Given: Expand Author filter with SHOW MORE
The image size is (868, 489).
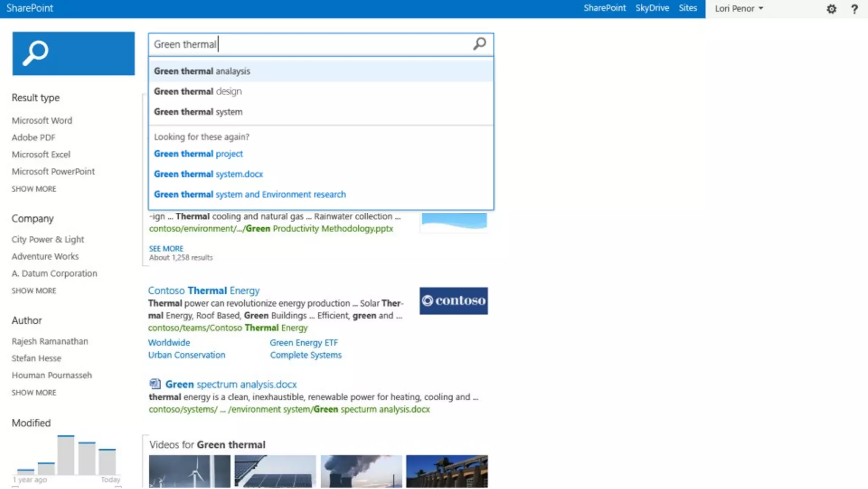Looking at the screenshot, I should (34, 392).
